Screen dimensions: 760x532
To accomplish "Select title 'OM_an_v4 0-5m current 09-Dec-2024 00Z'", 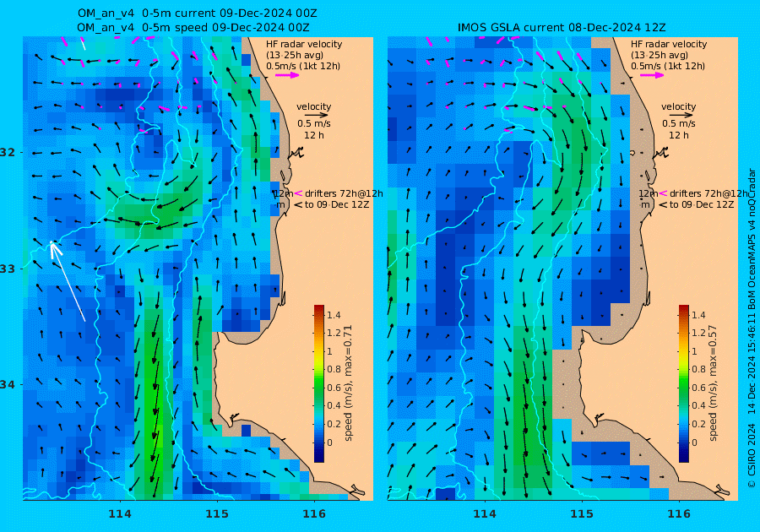I will pyautogui.click(x=198, y=13).
